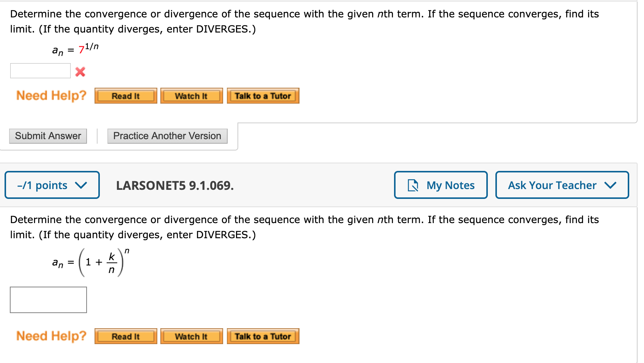The width and height of the screenshot is (644, 363).
Task: Open Watch It for first question
Action: coord(191,96)
